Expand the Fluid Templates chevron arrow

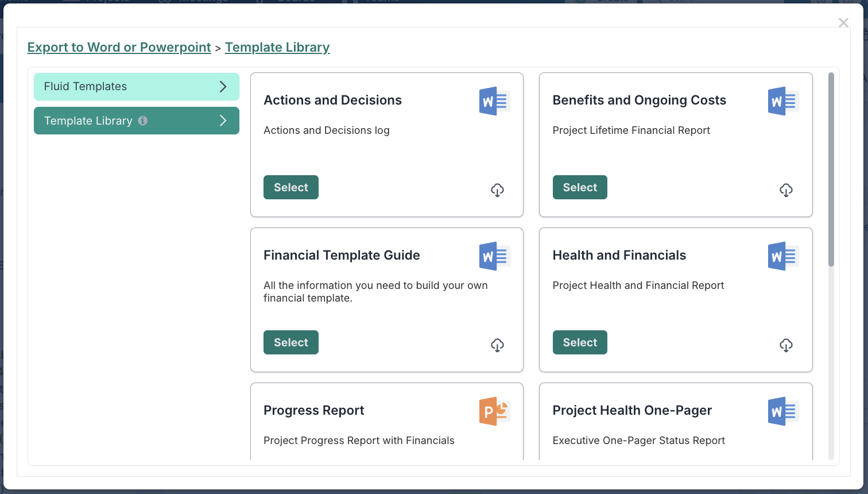223,87
